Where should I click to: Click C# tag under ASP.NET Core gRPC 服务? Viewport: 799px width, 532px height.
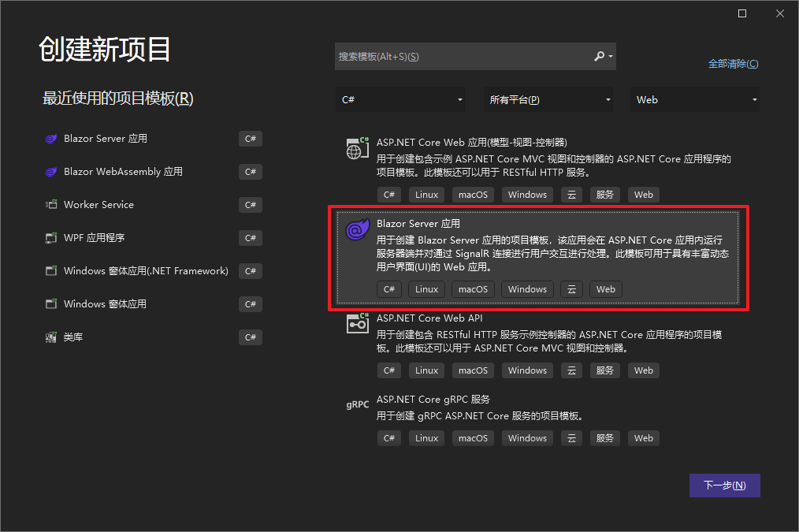coord(389,438)
